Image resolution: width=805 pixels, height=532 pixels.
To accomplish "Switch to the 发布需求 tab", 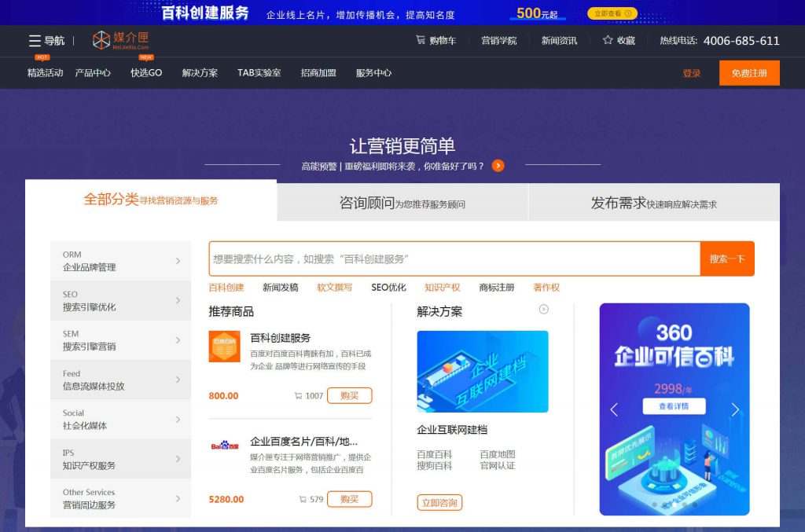I will [x=653, y=203].
